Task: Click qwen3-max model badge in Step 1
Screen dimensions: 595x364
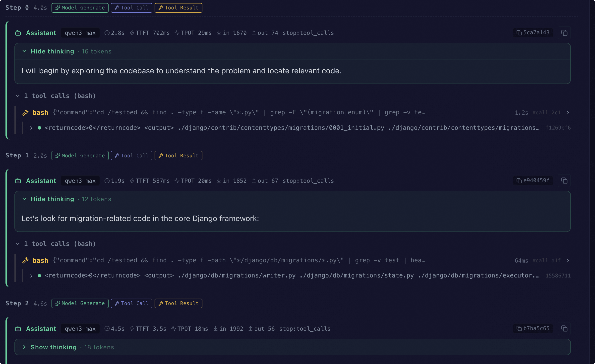Action: point(80,181)
